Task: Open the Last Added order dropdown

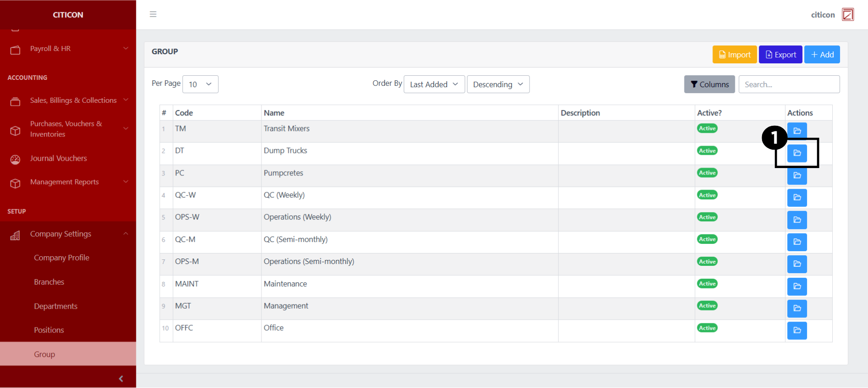Action: tap(434, 84)
